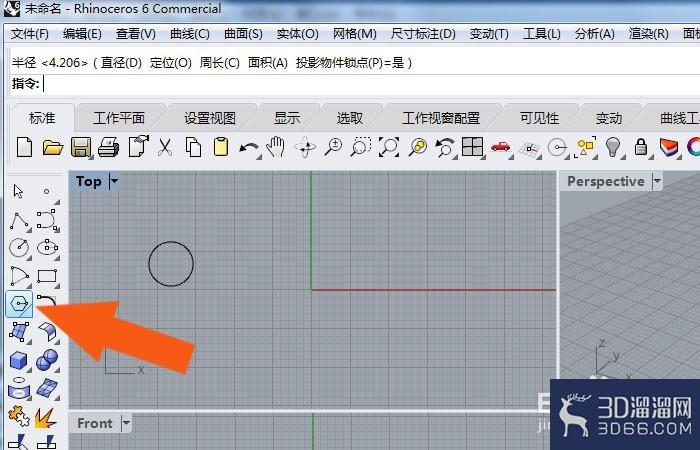Select the rectangle tool
This screenshot has width=700, height=450.
47,276
